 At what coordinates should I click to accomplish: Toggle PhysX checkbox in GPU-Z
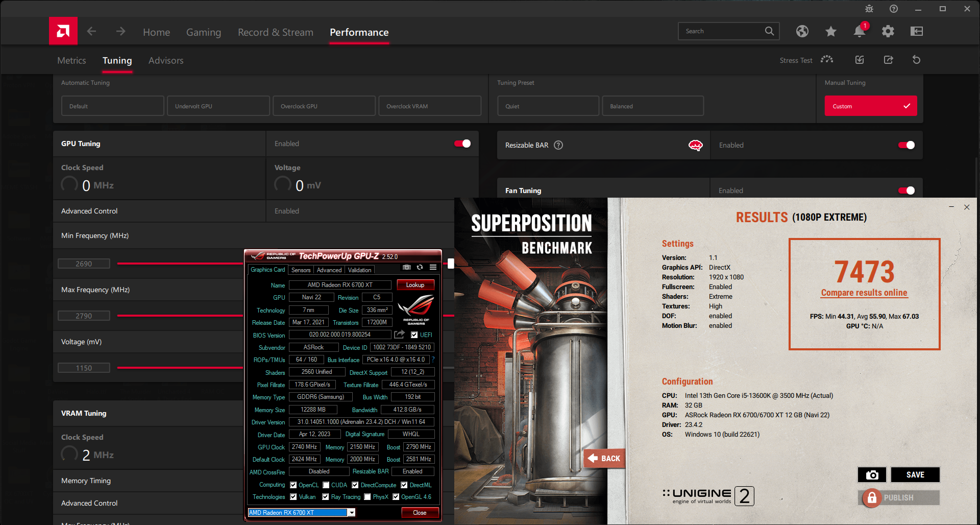tap(367, 497)
